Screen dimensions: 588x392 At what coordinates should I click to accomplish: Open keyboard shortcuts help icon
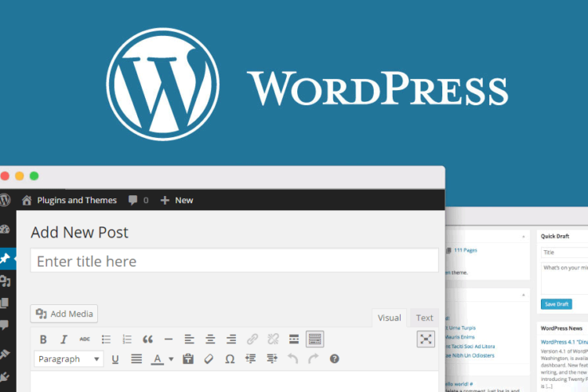pyautogui.click(x=335, y=359)
